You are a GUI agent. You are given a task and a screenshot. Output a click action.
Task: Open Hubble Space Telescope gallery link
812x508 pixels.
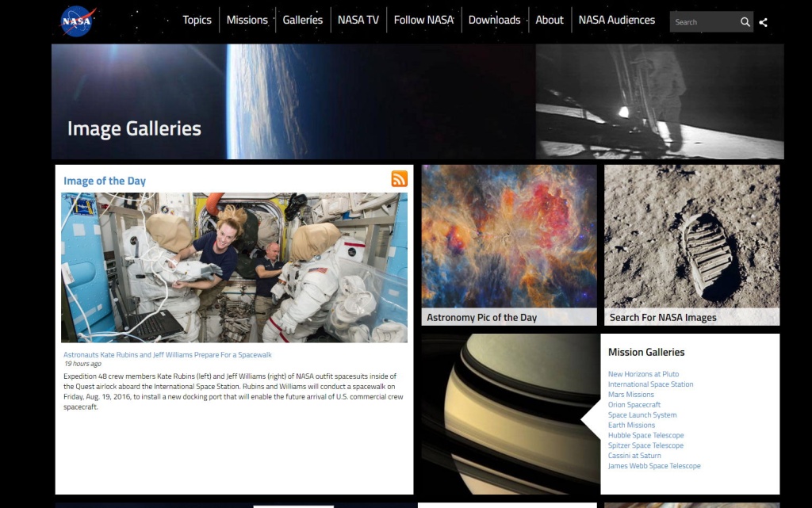point(645,435)
